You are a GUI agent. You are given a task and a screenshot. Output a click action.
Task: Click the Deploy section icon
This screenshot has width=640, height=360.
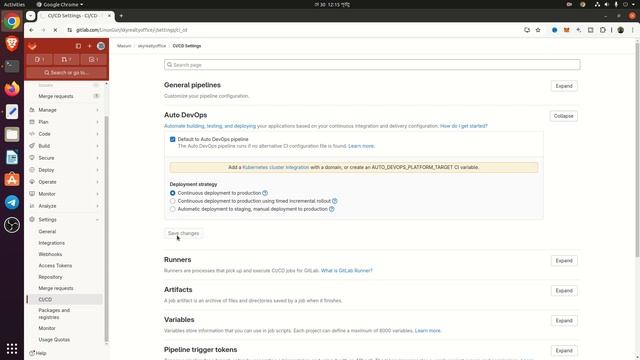pyautogui.click(x=32, y=170)
